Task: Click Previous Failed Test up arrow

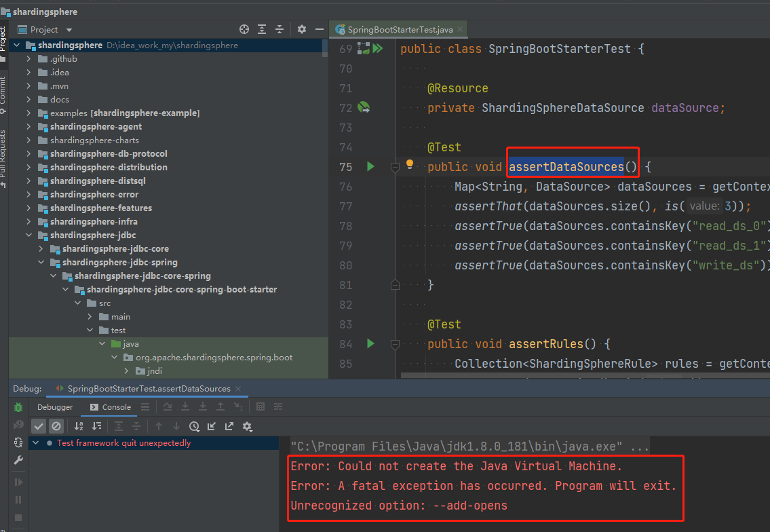Action: coord(159,426)
